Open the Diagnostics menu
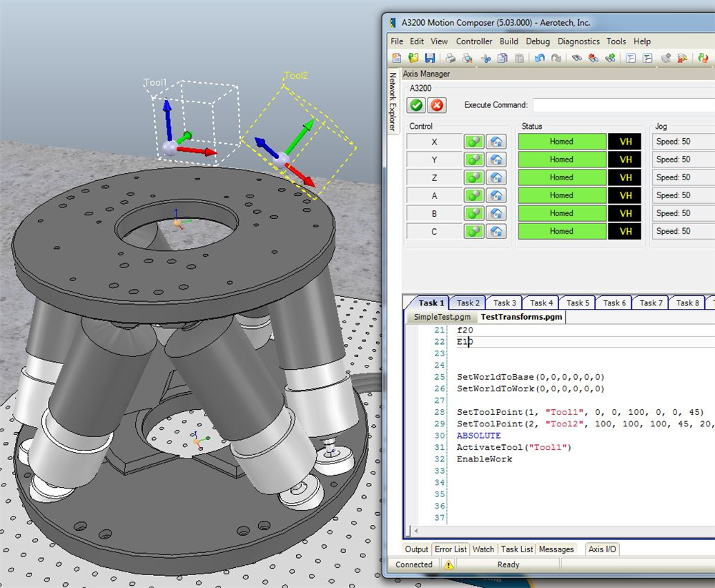The height and width of the screenshot is (588, 715). pyautogui.click(x=579, y=41)
